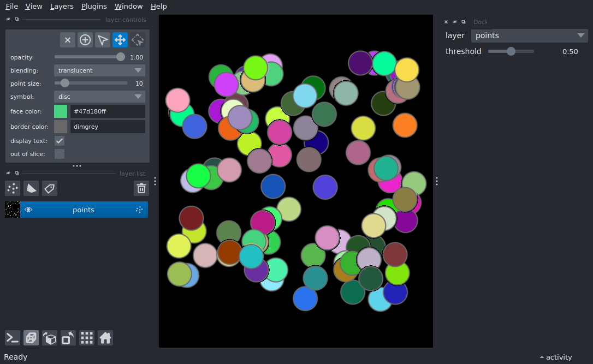Toggle 2D/3D display mode
Viewport: 593px width, 364px height.
(31, 338)
